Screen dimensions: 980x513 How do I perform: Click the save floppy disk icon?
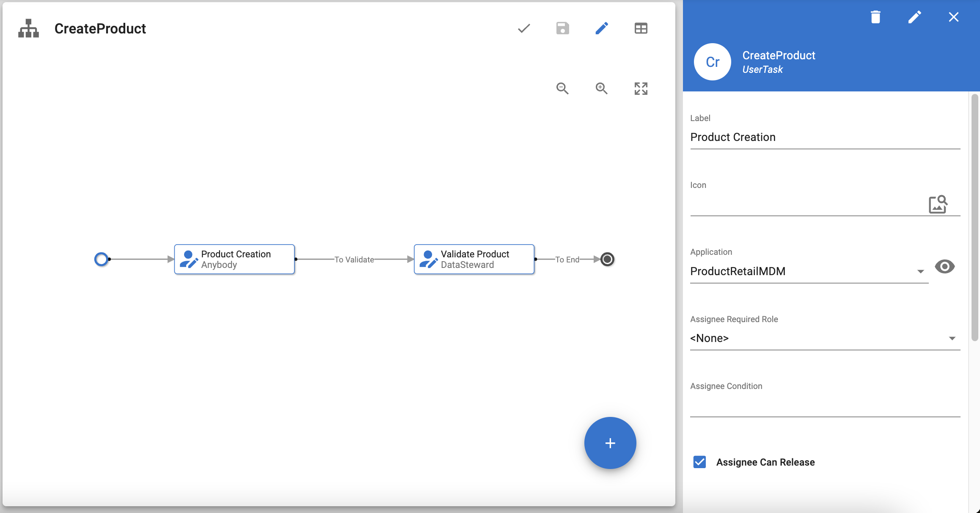(562, 28)
